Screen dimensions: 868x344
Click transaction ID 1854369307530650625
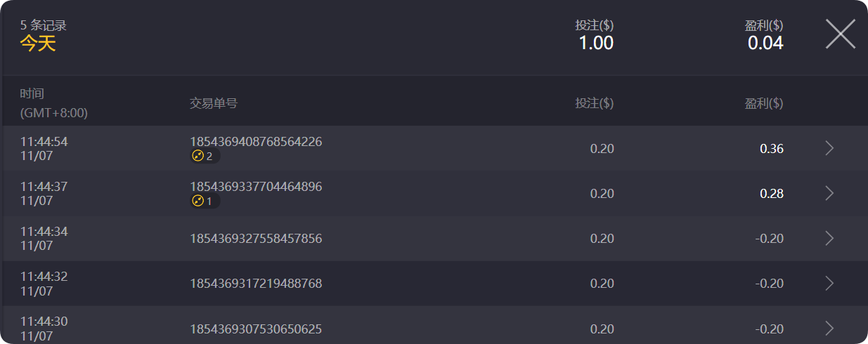[256, 329]
